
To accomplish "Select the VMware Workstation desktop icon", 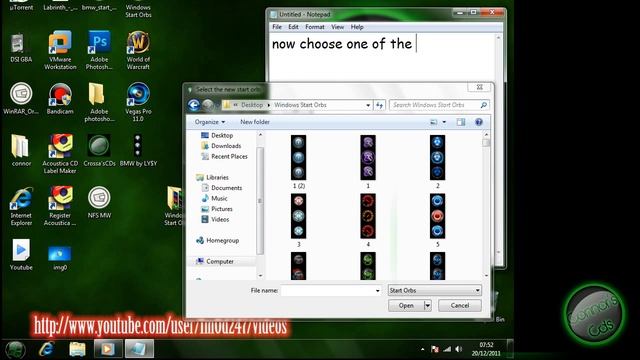I will pyautogui.click(x=60, y=50).
